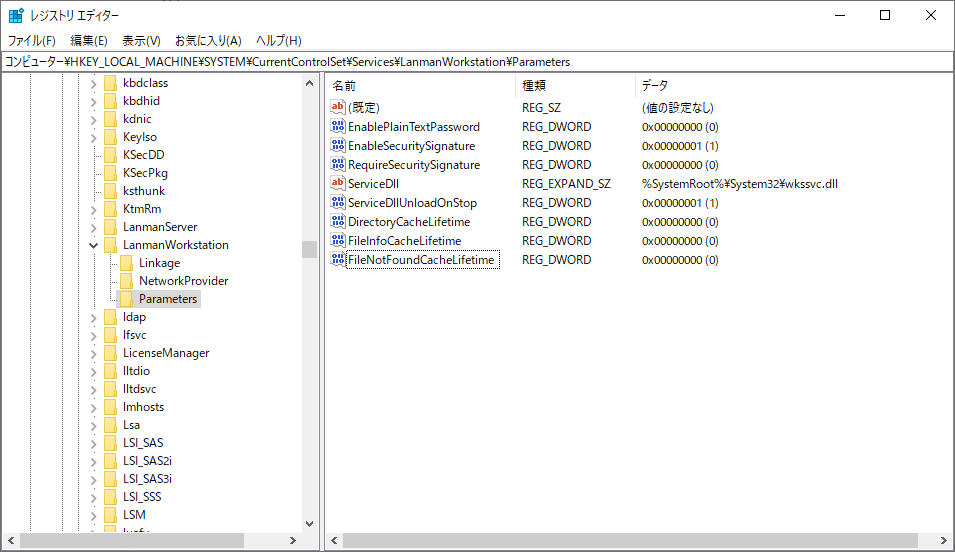This screenshot has height=552, width=955.
Task: Open the ヘルプ(H) menu
Action: (279, 41)
